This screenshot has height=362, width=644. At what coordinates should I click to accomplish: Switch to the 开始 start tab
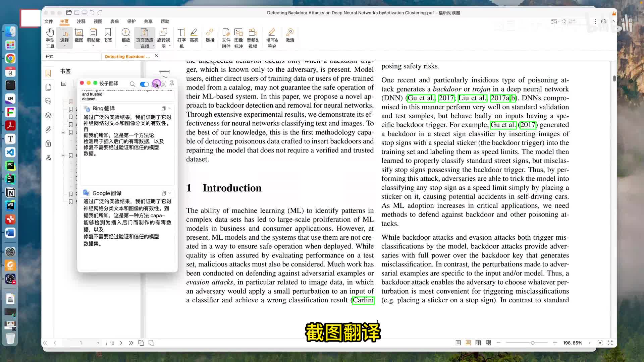[x=50, y=56]
